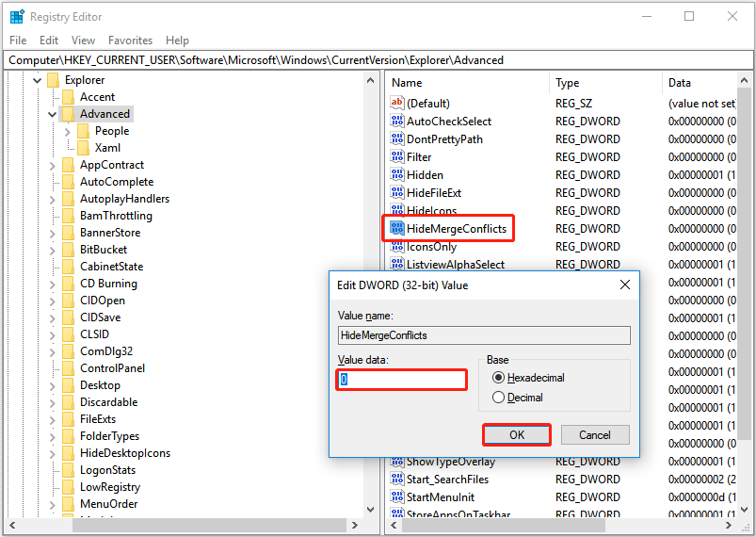Open the Favorites menu
The image size is (756, 537).
coord(130,41)
